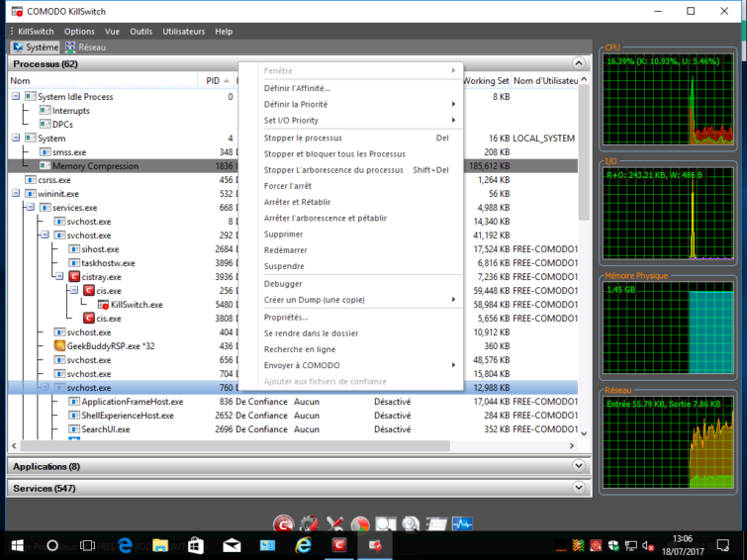This screenshot has width=747, height=560.
Task: Open the KillSwitch menu
Action: tap(36, 32)
